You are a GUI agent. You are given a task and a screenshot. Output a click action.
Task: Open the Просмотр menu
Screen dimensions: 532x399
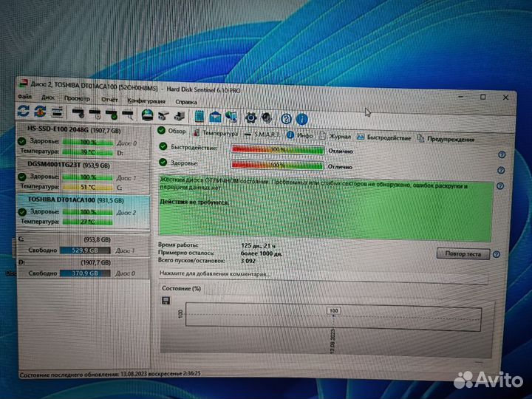click(77, 98)
